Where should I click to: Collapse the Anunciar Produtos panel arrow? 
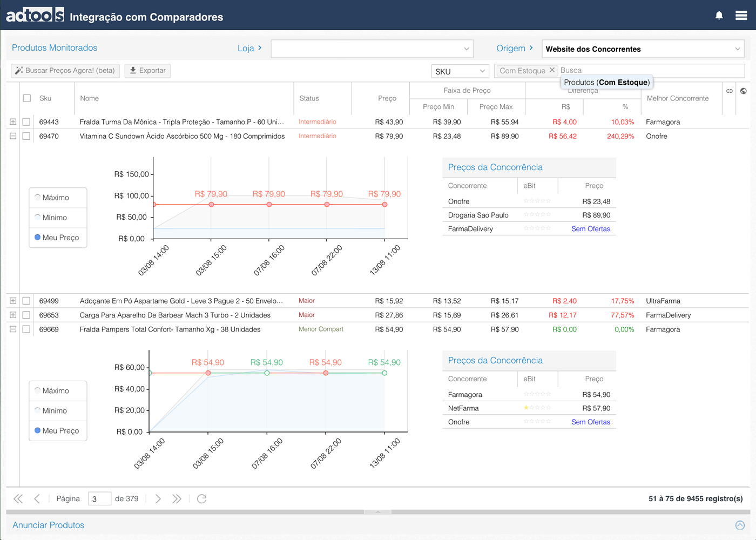click(740, 525)
